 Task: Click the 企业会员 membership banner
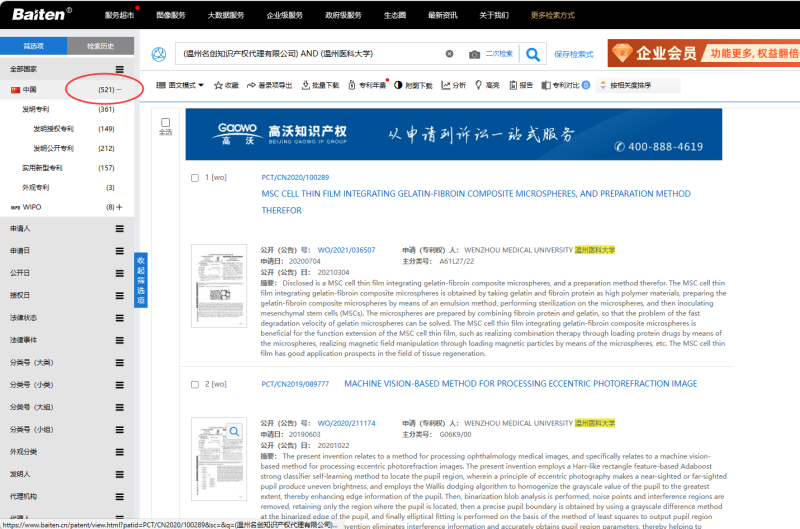(x=704, y=53)
